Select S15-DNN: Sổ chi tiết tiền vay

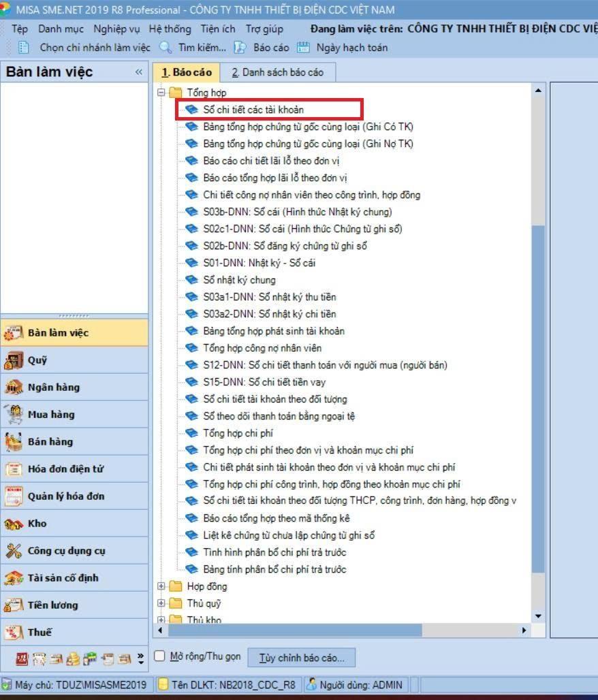(264, 382)
